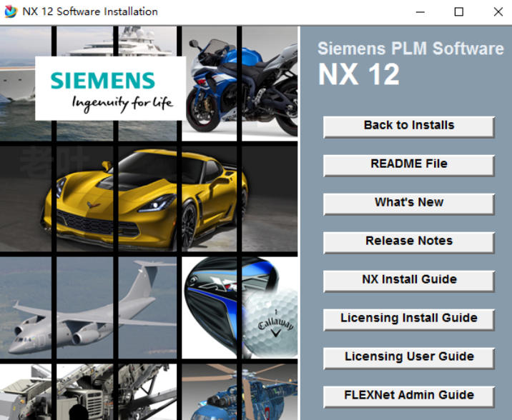
Task: View the What's New document
Action: click(408, 203)
